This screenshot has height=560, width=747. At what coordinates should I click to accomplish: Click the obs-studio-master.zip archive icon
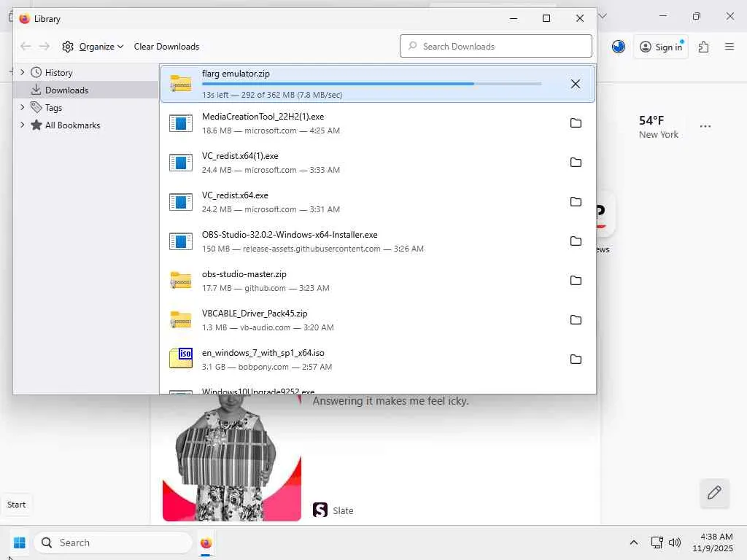[x=181, y=281]
